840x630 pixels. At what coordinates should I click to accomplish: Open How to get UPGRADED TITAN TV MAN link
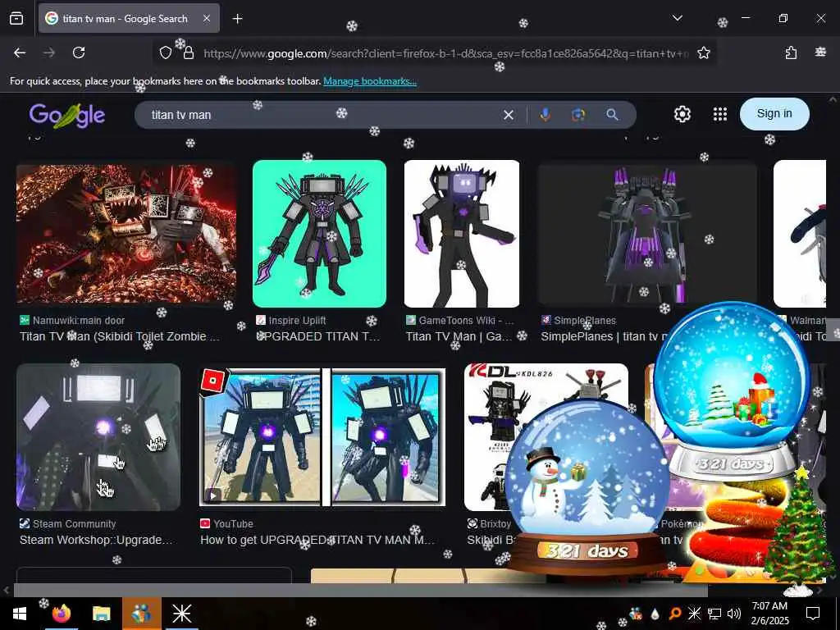pyautogui.click(x=317, y=540)
